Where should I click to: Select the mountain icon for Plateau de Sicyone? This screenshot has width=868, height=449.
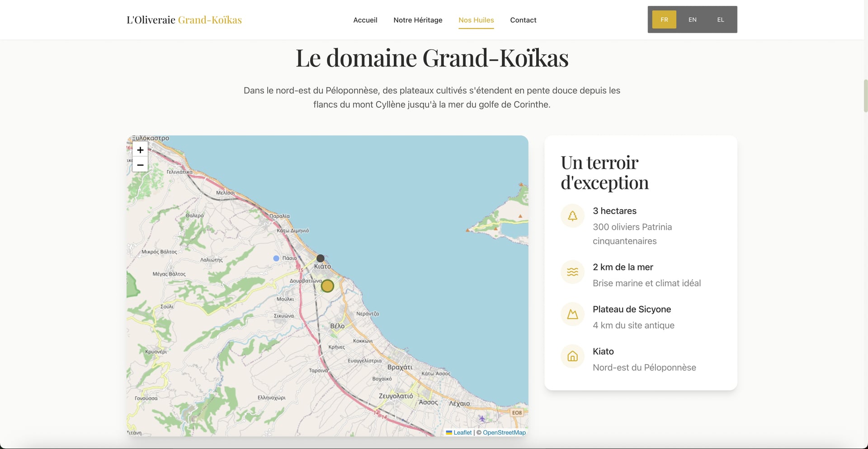click(x=572, y=314)
